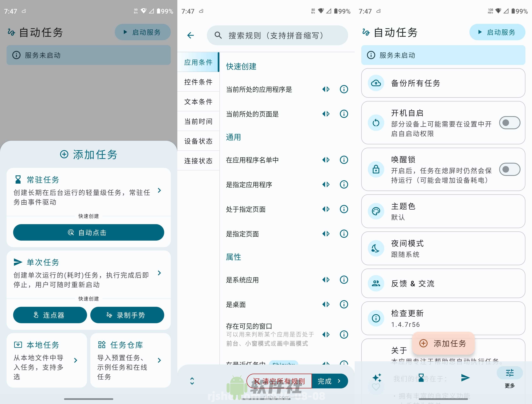Image resolution: width=532 pixels, height=404 pixels.
Task: Tap the people icon beside 反馈 & 交流
Action: click(x=376, y=283)
